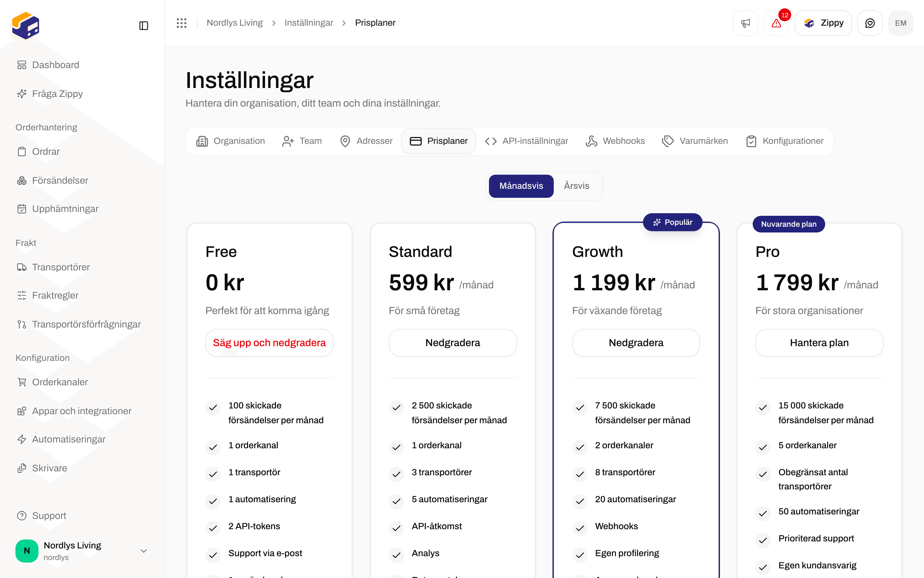
Task: Select Månadsvis billing toggle
Action: point(521,186)
